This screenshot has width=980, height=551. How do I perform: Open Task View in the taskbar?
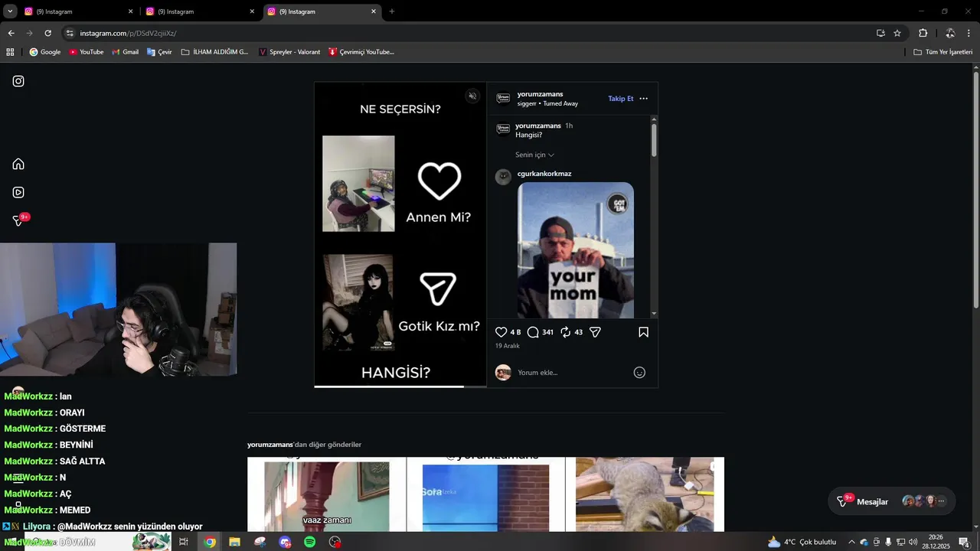click(184, 542)
